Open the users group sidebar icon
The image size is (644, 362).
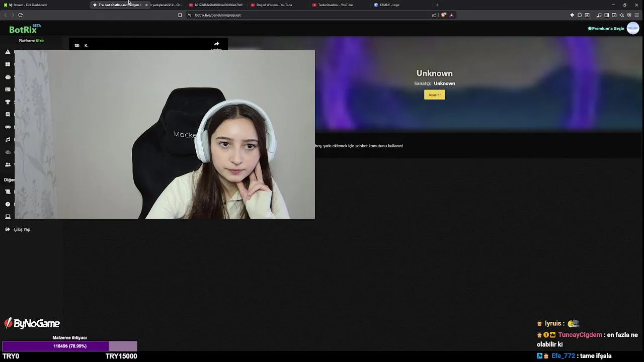click(x=8, y=164)
